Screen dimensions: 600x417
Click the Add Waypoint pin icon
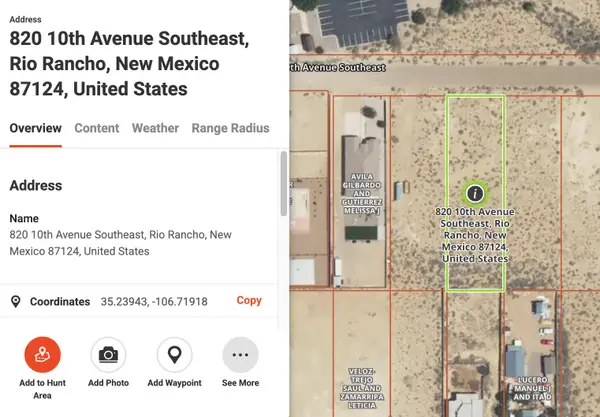pos(174,355)
